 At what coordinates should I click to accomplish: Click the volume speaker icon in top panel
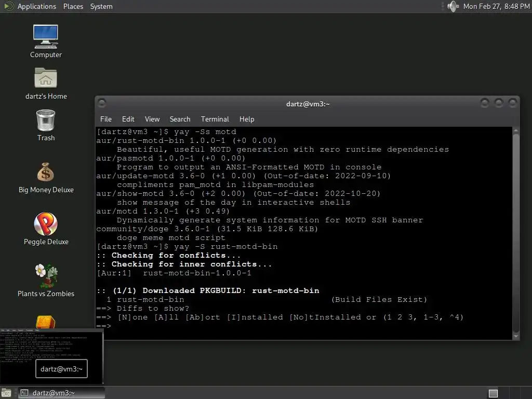point(453,6)
